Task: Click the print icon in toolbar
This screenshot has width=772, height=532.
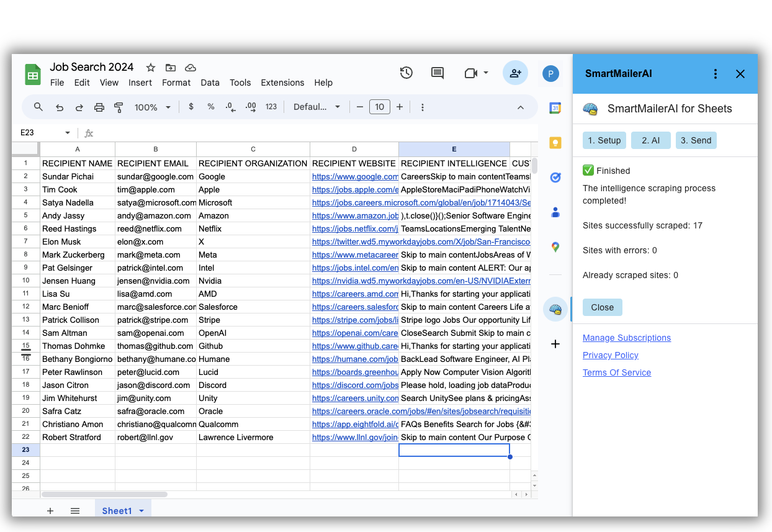Action: [x=99, y=107]
